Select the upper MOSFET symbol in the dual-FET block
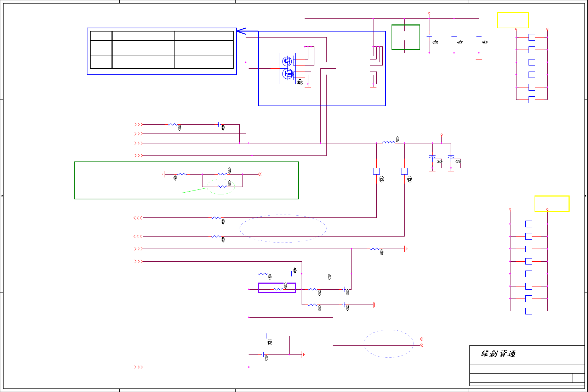 287,61
